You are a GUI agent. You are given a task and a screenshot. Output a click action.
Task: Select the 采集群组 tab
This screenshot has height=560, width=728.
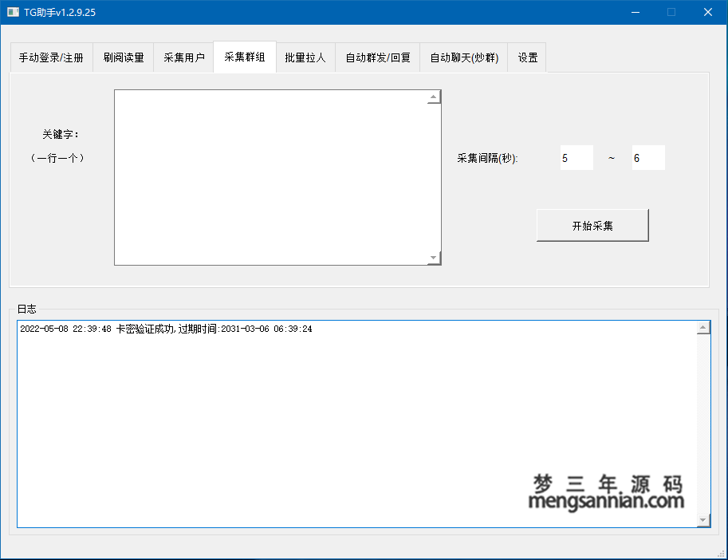245,57
